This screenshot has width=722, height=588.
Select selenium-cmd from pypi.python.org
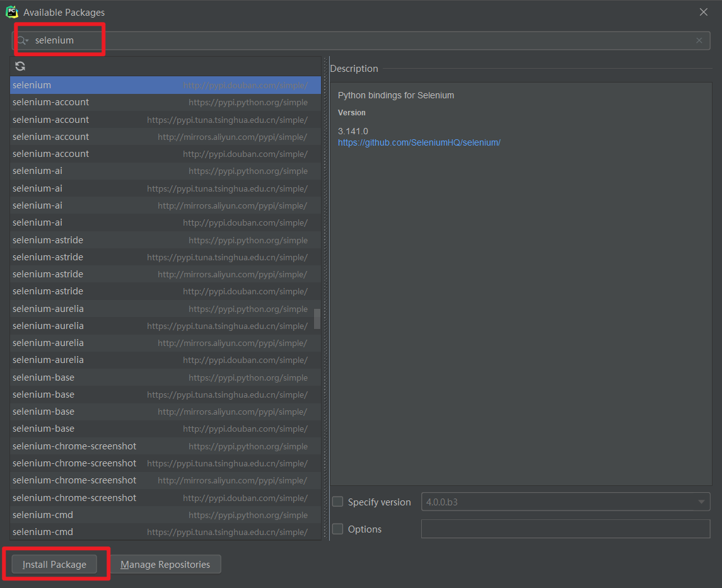coord(165,514)
